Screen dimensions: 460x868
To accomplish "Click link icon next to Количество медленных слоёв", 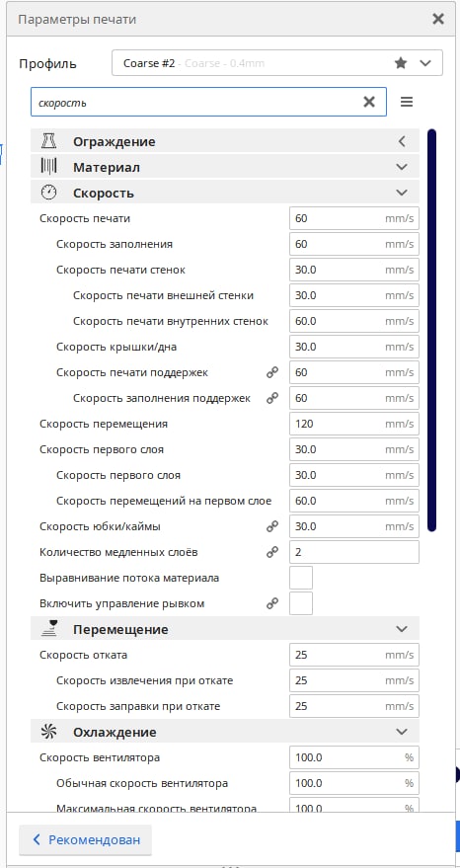I will point(272,552).
